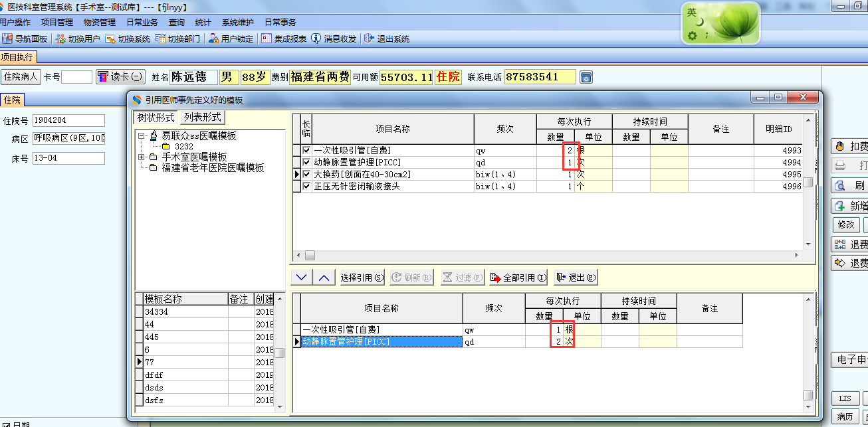868x427 pixels.
Task: Click the 明细ID column header
Action: pos(778,129)
